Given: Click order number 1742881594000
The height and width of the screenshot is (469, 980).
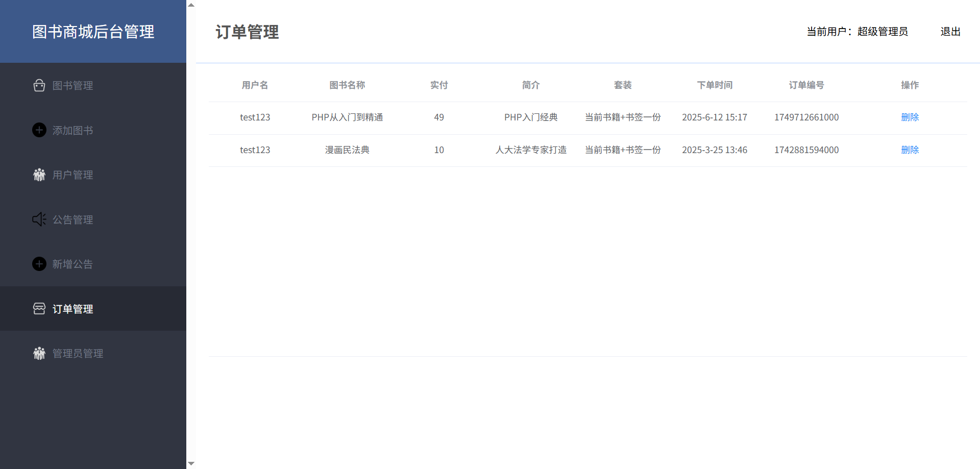Looking at the screenshot, I should pyautogui.click(x=806, y=150).
